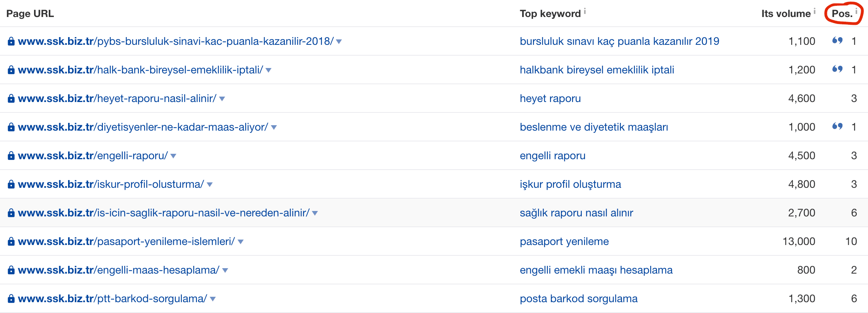Sort by the Top keyword column header
Viewport: 868px width, 313px height.
[x=550, y=14]
